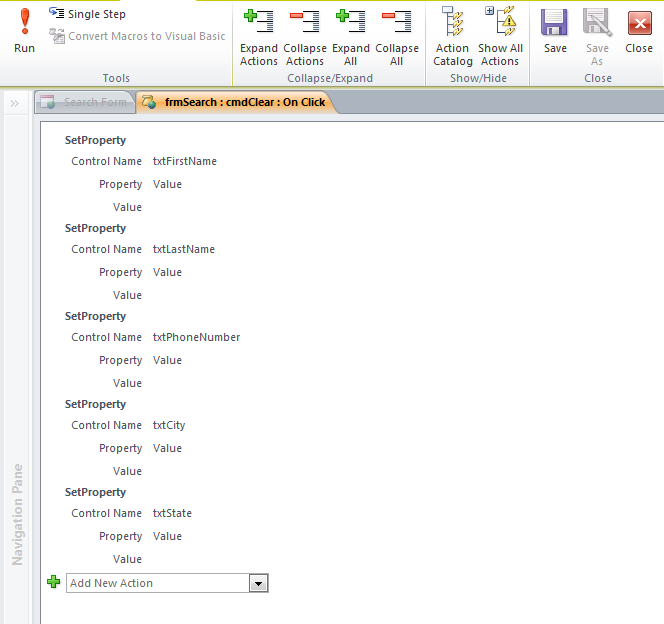Click the txtLastName control name value
The height and width of the screenshot is (624, 664).
coord(184,249)
